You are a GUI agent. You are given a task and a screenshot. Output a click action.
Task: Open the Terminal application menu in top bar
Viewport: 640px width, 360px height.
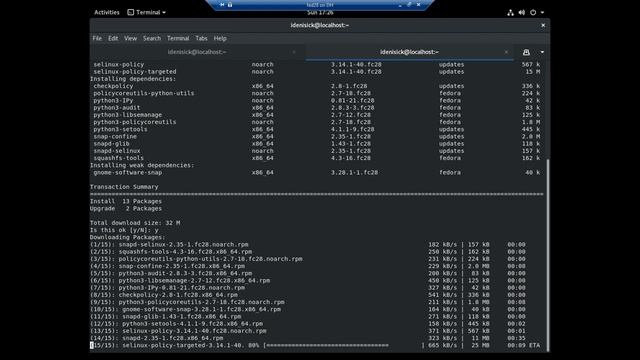coord(147,12)
